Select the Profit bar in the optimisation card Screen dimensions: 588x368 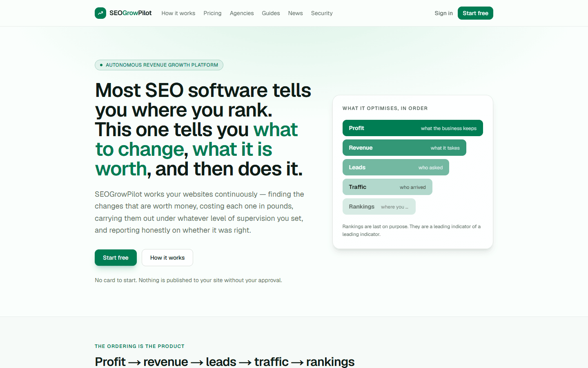(x=412, y=128)
